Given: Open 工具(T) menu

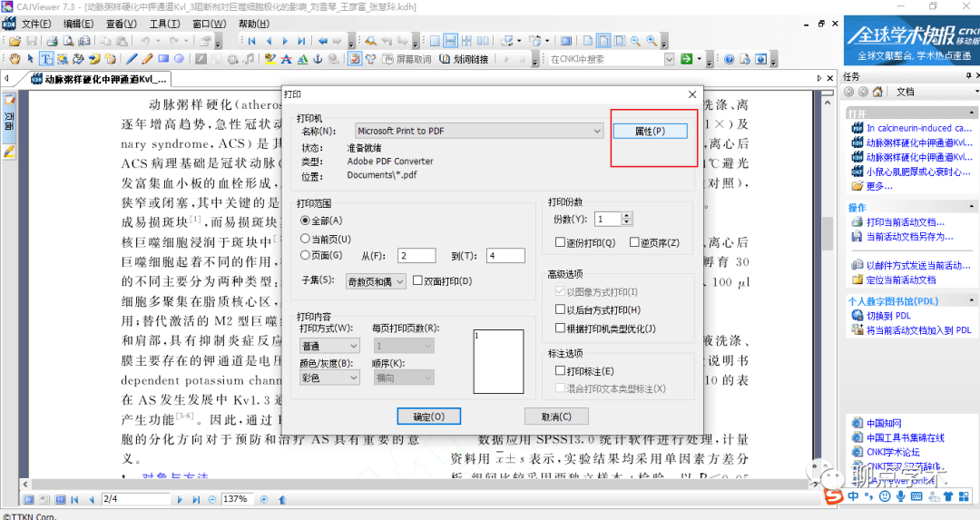Looking at the screenshot, I should (164, 24).
